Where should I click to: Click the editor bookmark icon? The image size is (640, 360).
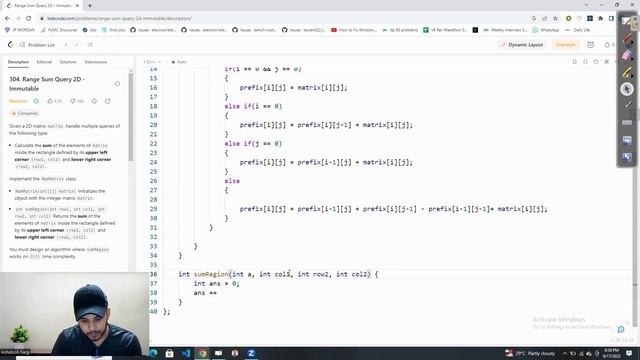click(x=574, y=62)
